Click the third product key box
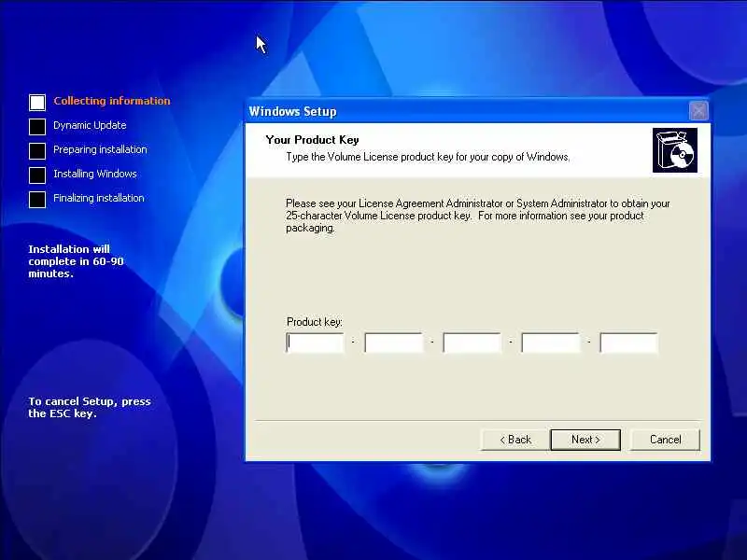The width and height of the screenshot is (747, 560). 472,343
